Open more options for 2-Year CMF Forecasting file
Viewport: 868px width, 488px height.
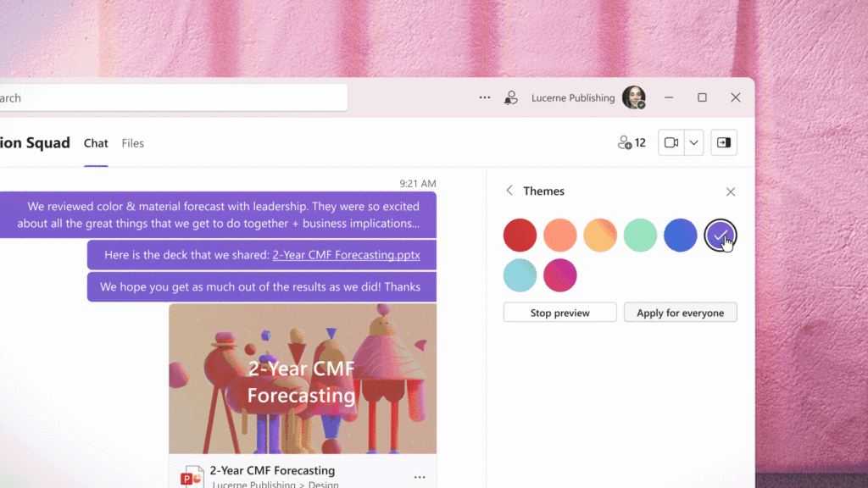[x=419, y=476]
